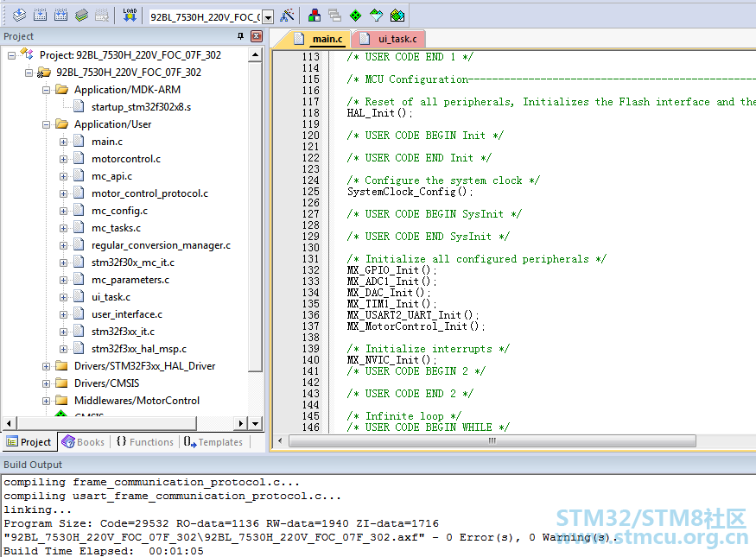Open the Templates panel tab
This screenshot has height=557, width=756.
[213, 442]
